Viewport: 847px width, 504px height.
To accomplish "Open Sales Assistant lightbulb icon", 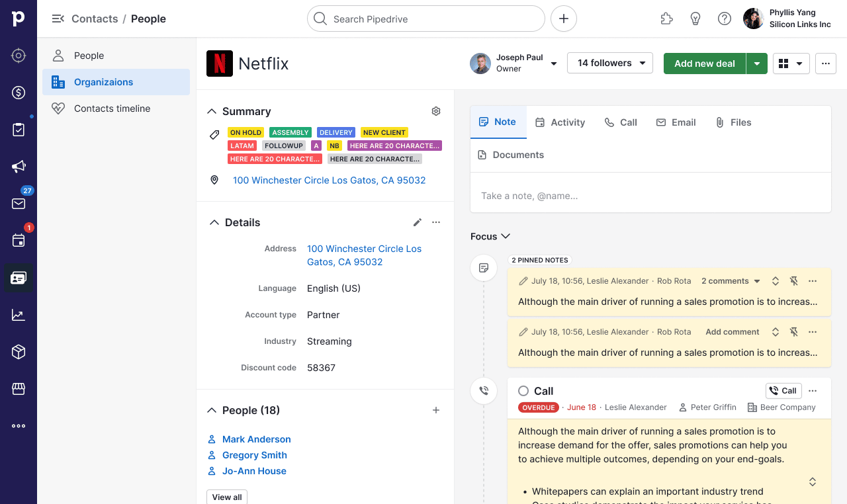I will [x=695, y=19].
